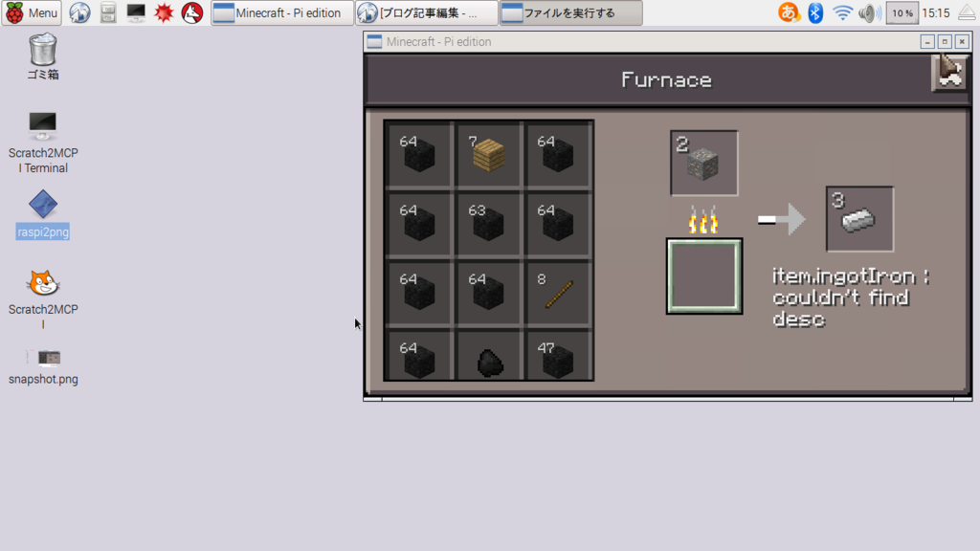Select the snapshot.png desktop file

[x=43, y=366]
